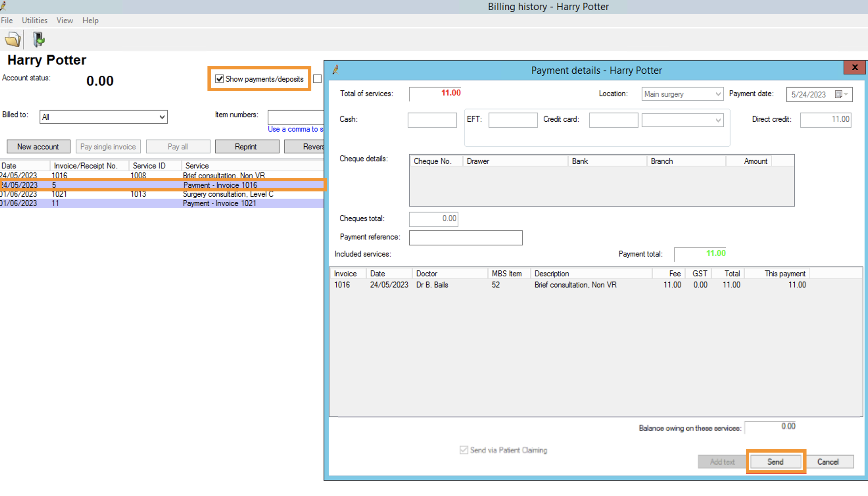Click the Service column header
The height and width of the screenshot is (496, 868).
pyautogui.click(x=253, y=165)
